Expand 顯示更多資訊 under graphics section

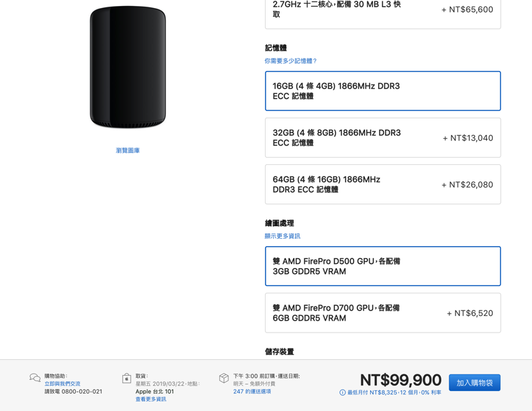282,236
